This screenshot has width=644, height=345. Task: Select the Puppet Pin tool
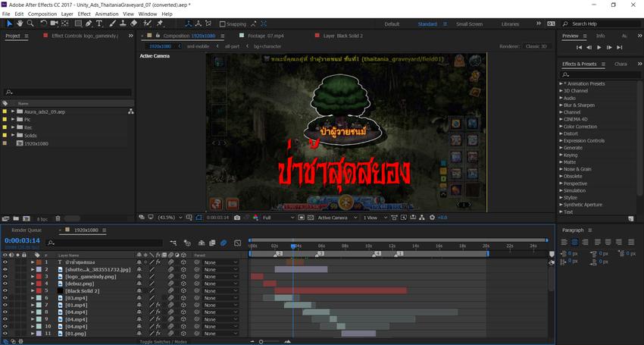click(160, 24)
